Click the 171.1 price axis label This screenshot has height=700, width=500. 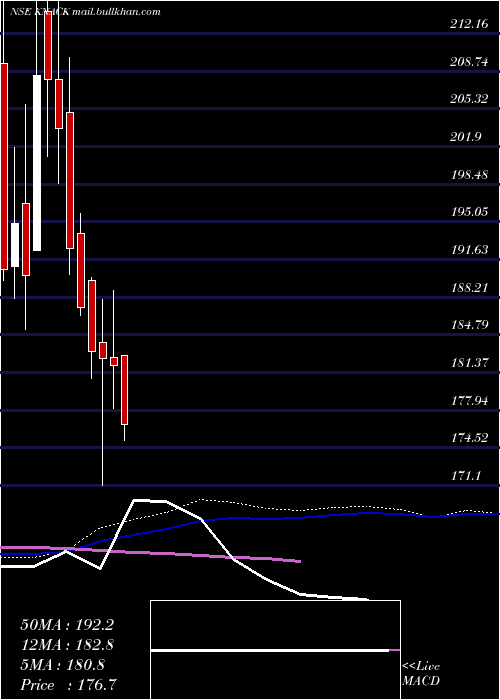coord(466,476)
